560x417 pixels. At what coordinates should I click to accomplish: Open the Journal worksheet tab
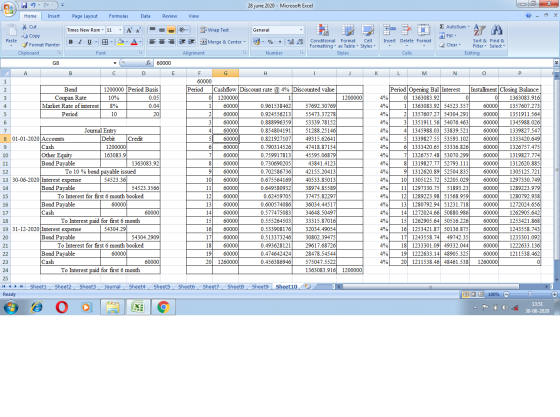[112, 286]
